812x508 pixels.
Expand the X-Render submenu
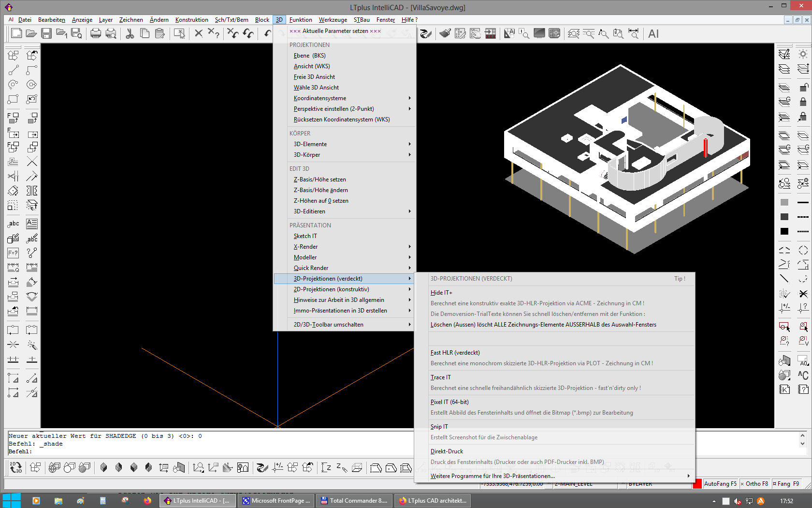345,247
